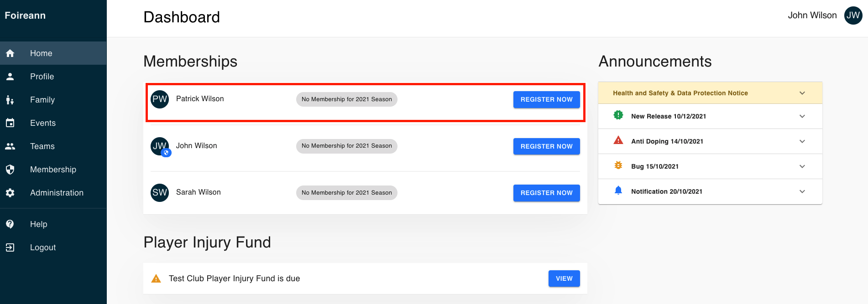Screen dimensions: 868x304
Task: Click the Events calendar icon
Action: 10,123
